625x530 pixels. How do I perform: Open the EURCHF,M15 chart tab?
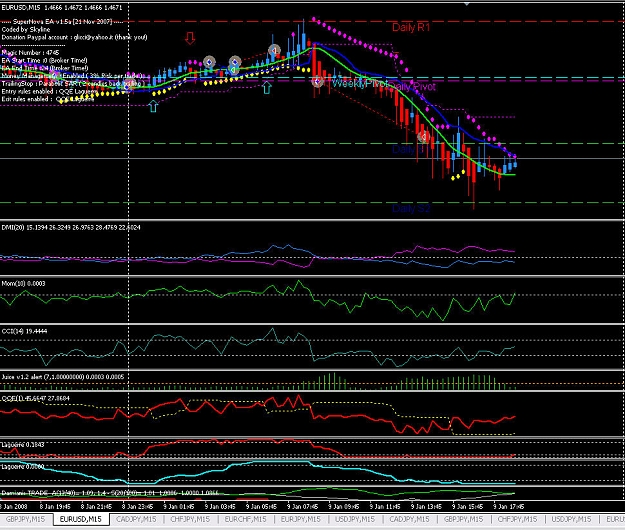(x=245, y=519)
